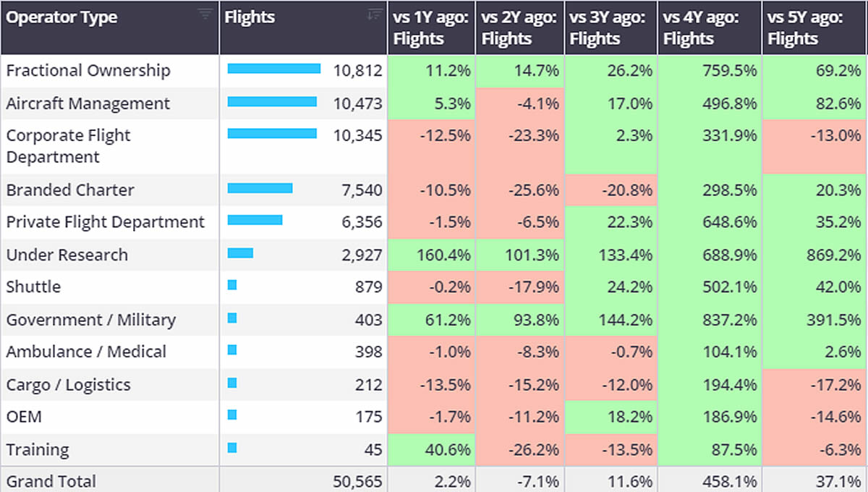Click the descending sort icon in Flights header
The image size is (868, 492).
tap(374, 14)
